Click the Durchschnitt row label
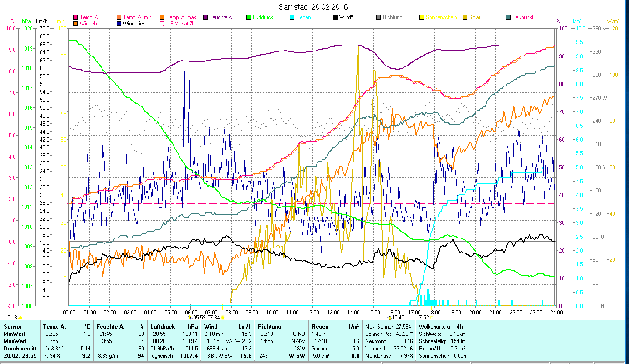 click(19, 348)
